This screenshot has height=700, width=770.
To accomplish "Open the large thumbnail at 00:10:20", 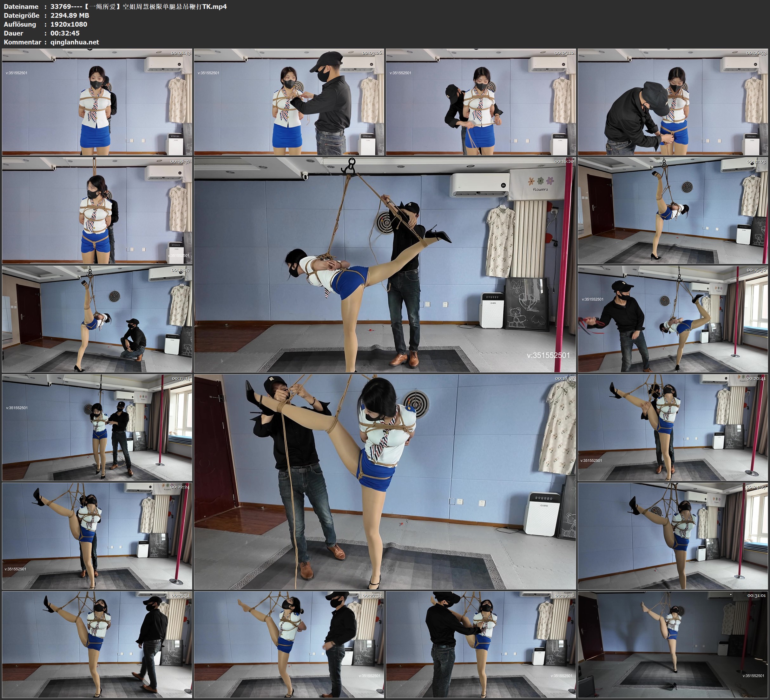I will [x=385, y=265].
